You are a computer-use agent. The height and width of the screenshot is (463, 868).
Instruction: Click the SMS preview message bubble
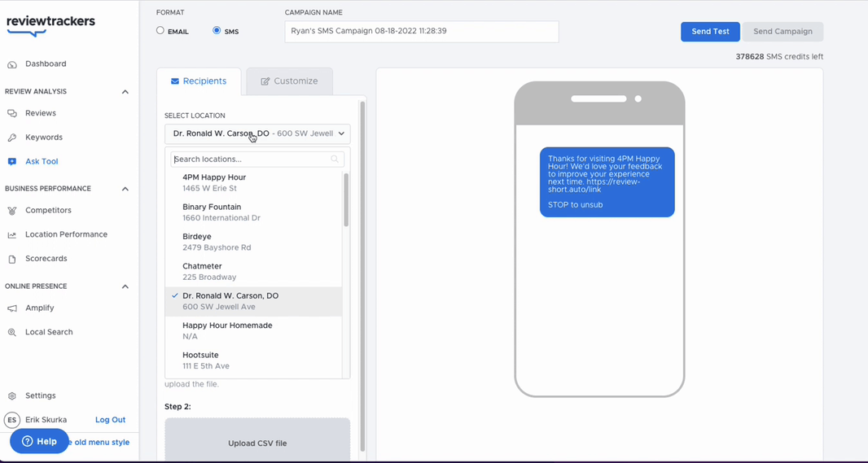(x=607, y=182)
